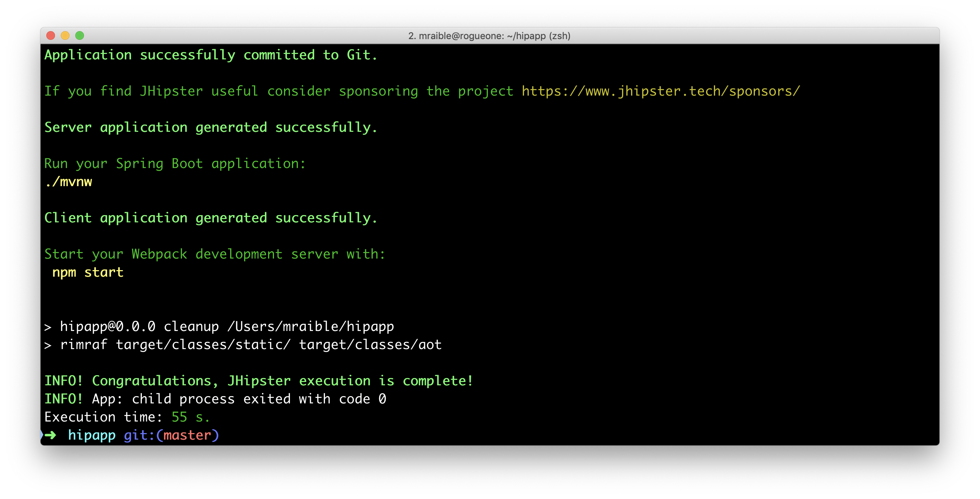This screenshot has width=980, height=499.
Task: Click the red close window button
Action: (51, 36)
